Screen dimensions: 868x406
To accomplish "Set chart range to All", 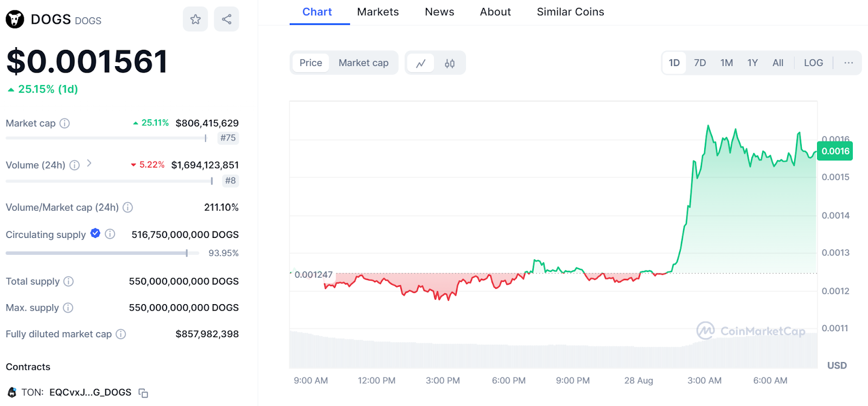I will pyautogui.click(x=778, y=63).
